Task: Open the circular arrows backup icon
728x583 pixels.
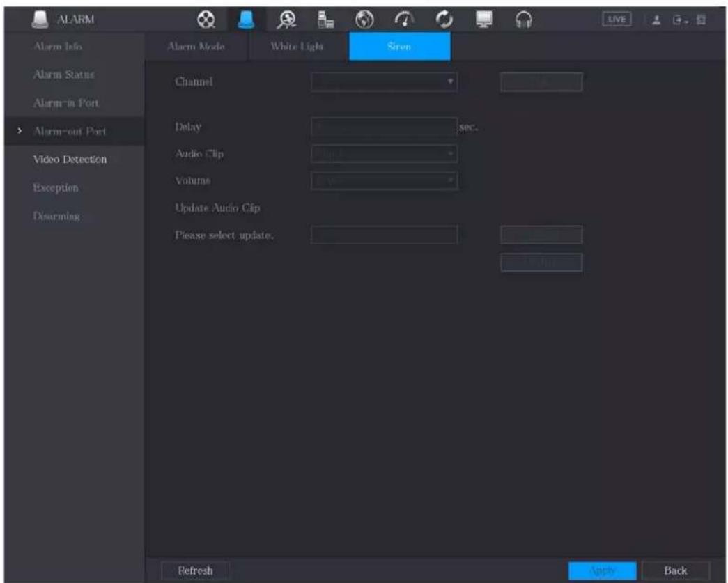Action: 444,20
